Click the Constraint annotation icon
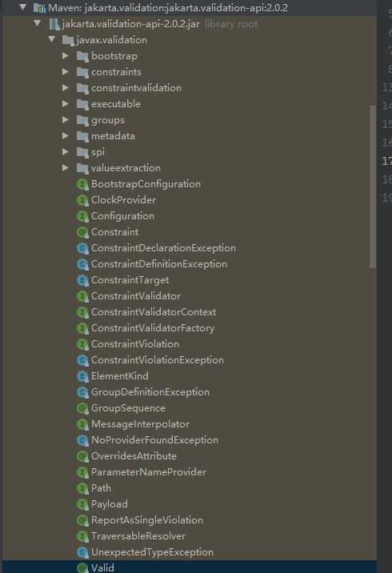This screenshot has width=392, height=573. click(82, 232)
